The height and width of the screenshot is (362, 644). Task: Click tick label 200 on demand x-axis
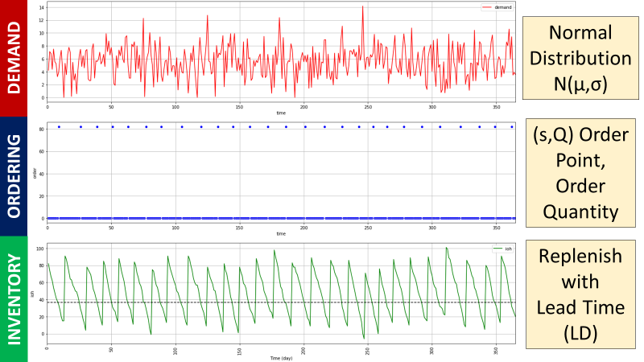click(303, 106)
